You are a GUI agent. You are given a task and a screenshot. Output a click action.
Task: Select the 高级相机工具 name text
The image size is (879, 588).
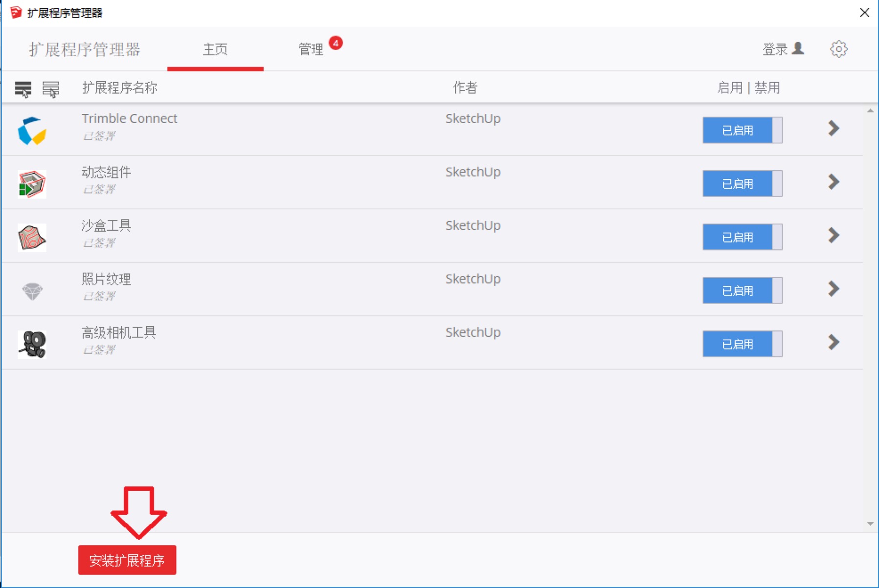(119, 332)
